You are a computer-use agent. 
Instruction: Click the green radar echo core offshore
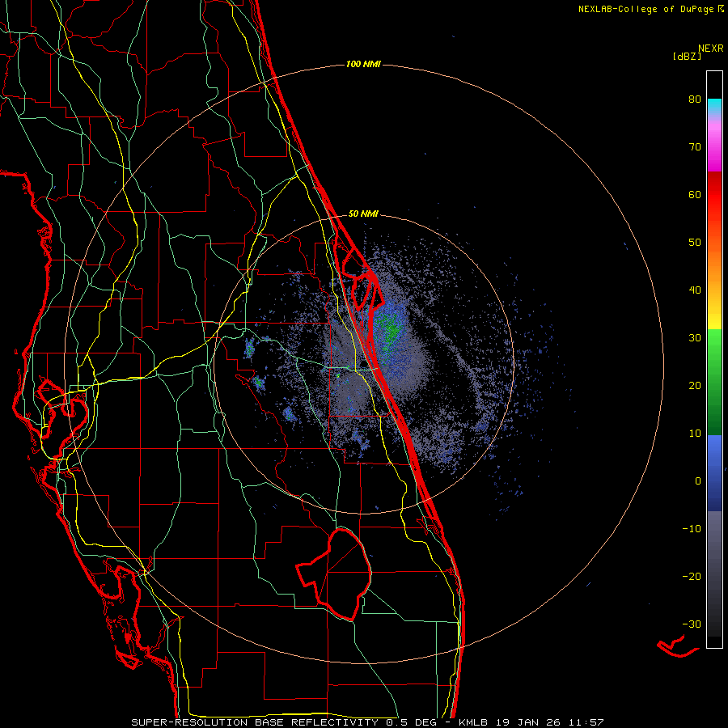[x=389, y=328]
